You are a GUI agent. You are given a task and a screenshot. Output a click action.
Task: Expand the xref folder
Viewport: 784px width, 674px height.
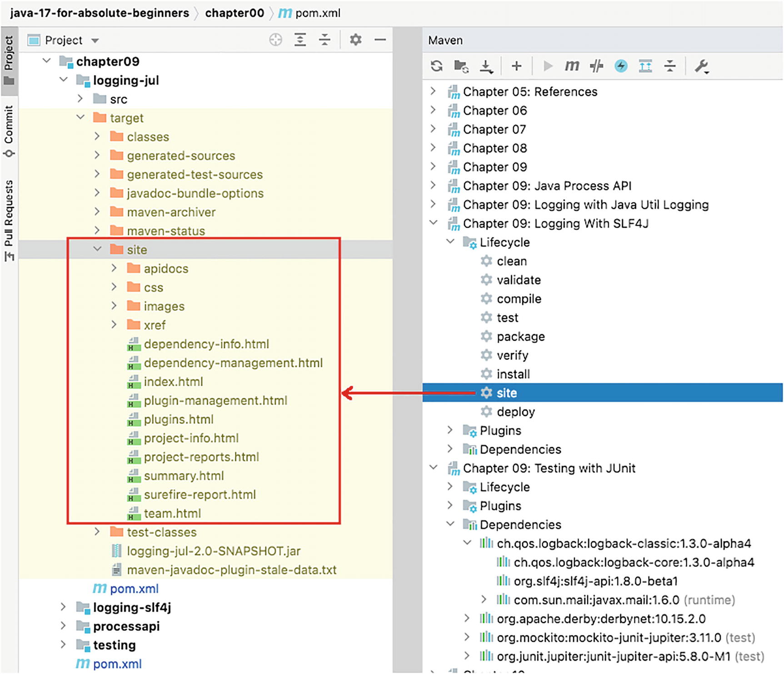click(x=114, y=325)
